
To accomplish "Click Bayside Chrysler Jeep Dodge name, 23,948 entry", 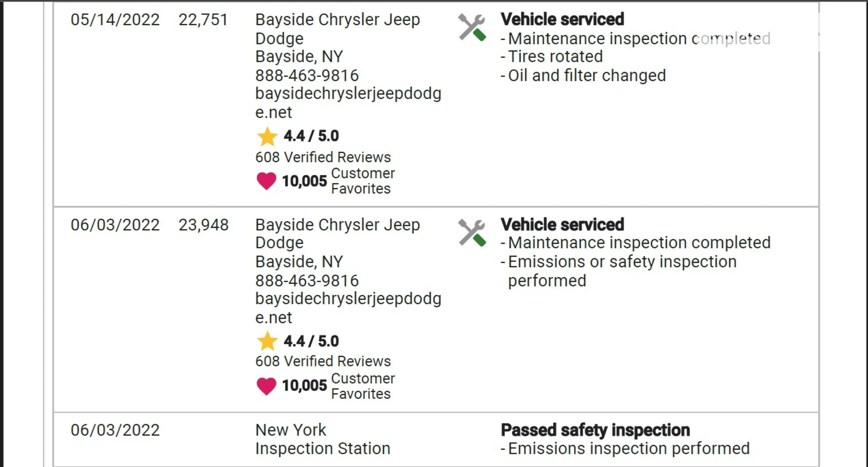I will click(338, 234).
